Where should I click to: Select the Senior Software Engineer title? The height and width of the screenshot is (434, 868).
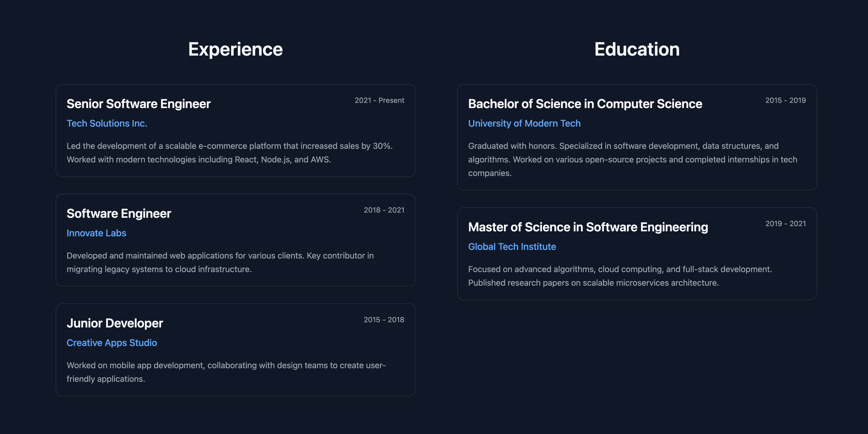(x=138, y=104)
